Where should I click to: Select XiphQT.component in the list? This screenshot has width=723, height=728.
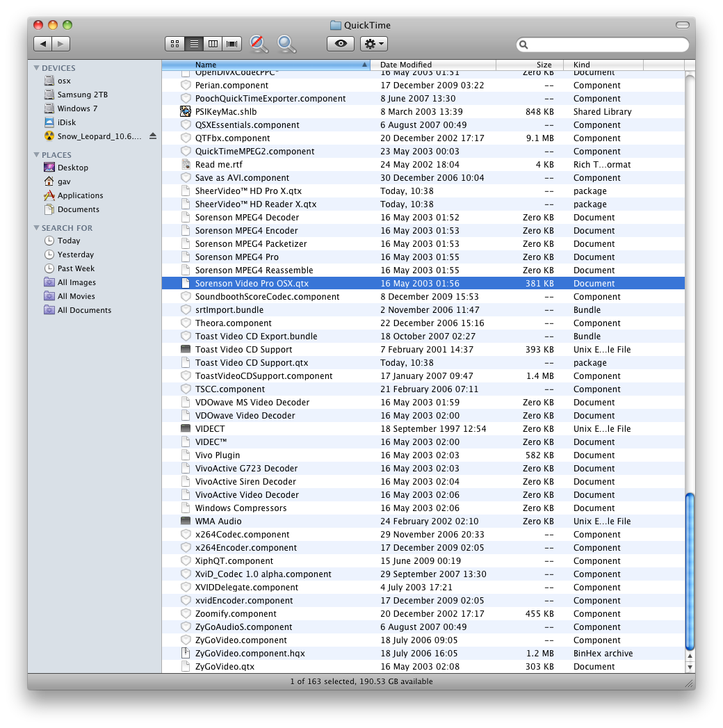pos(423,561)
